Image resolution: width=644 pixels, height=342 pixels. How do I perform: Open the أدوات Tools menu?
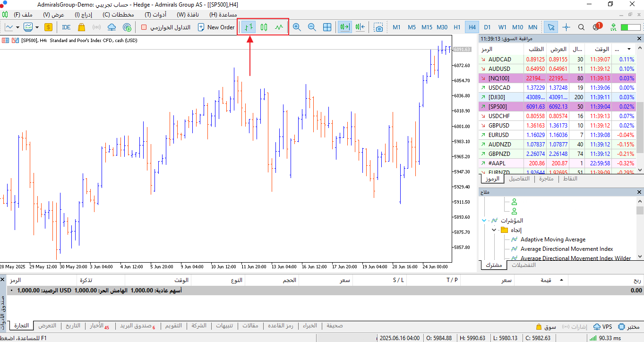tap(155, 14)
